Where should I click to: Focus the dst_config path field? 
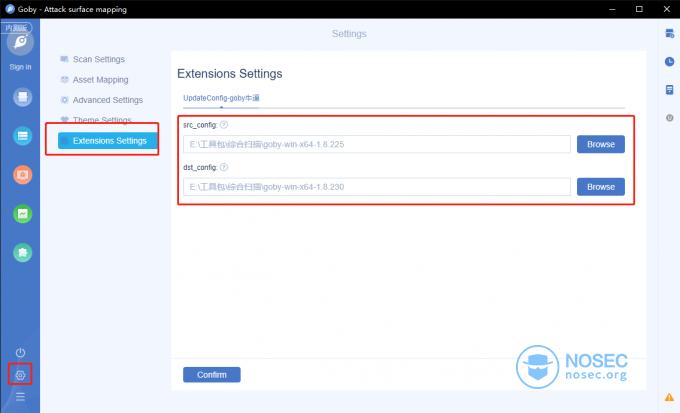point(377,187)
